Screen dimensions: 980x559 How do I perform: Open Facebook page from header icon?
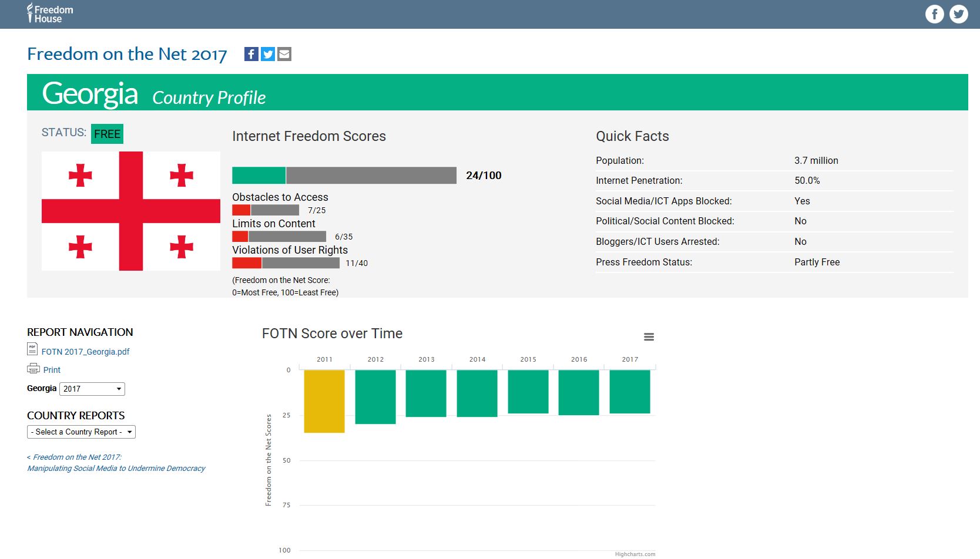tap(934, 14)
